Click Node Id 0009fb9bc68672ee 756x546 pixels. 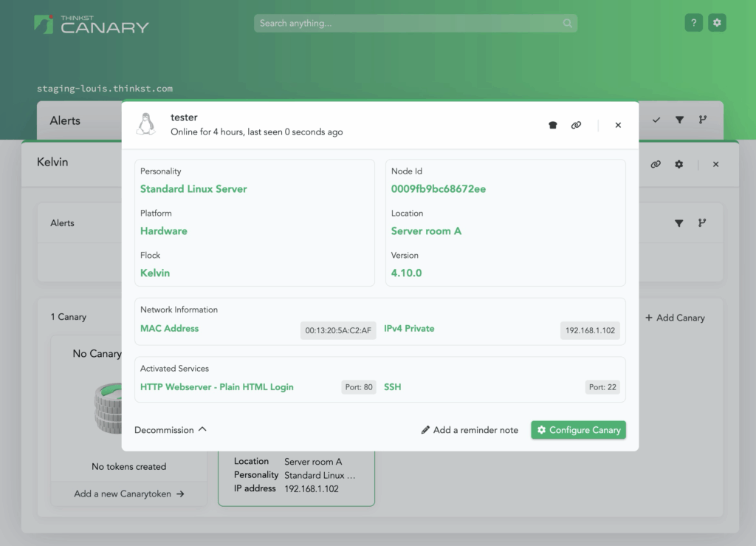pyautogui.click(x=439, y=189)
